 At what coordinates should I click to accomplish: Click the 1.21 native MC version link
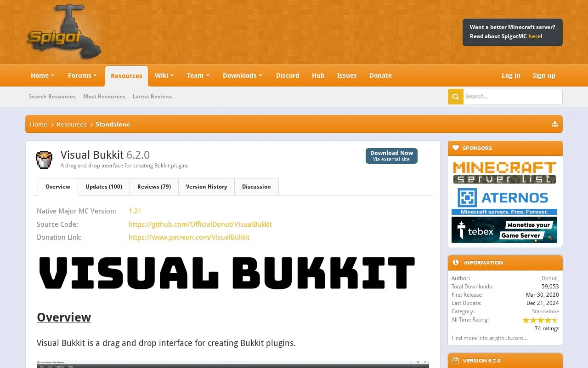[135, 211]
